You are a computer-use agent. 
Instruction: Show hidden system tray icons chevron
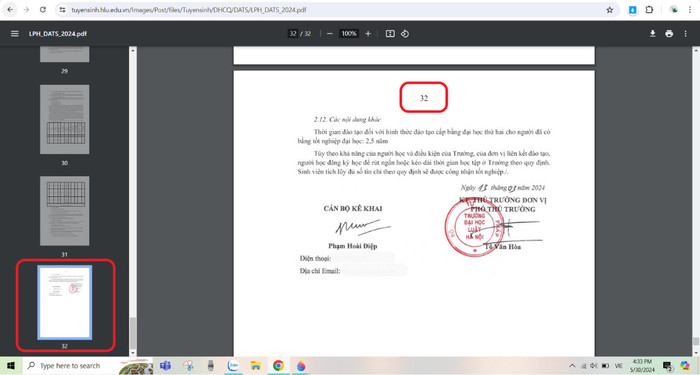tap(572, 366)
